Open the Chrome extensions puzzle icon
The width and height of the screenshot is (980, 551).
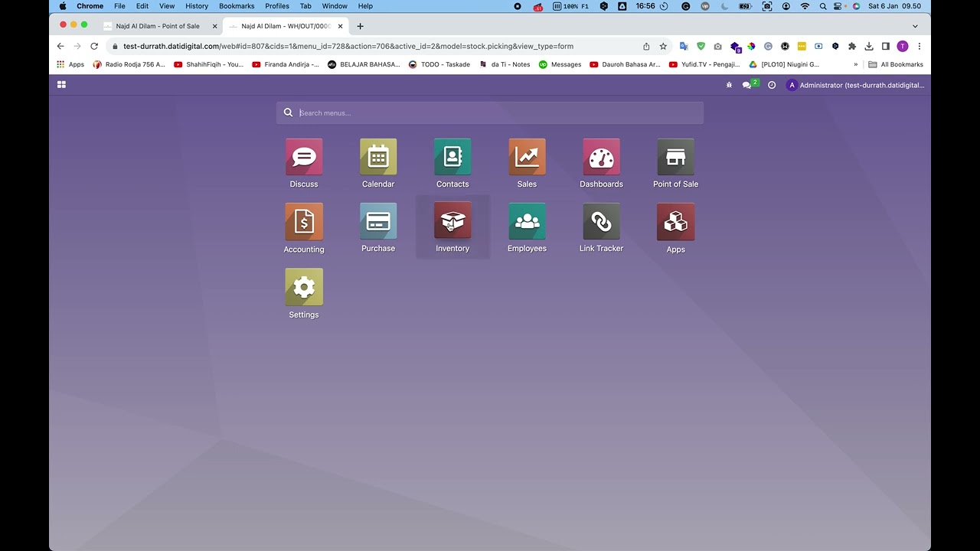click(852, 46)
